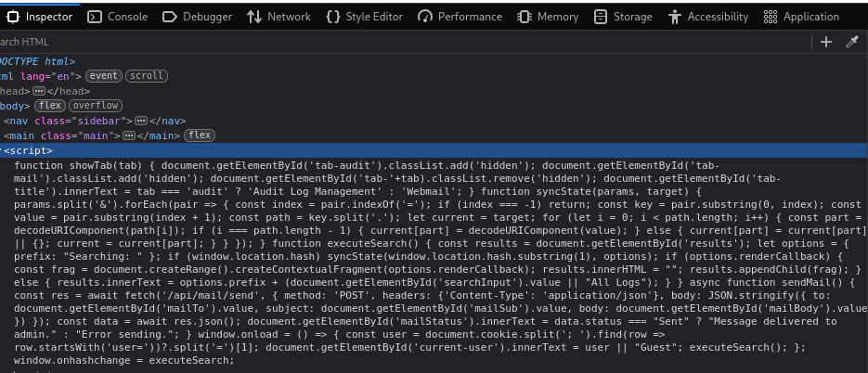
Task: Click the flex badge on body
Action: pyautogui.click(x=50, y=106)
